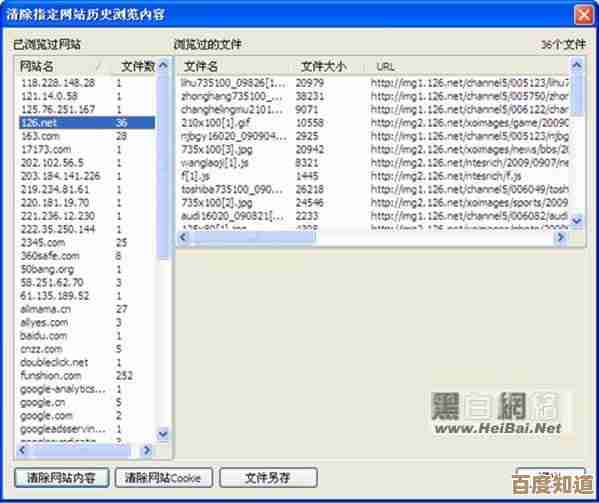Select the highlighted 126.net website row

click(x=87, y=123)
